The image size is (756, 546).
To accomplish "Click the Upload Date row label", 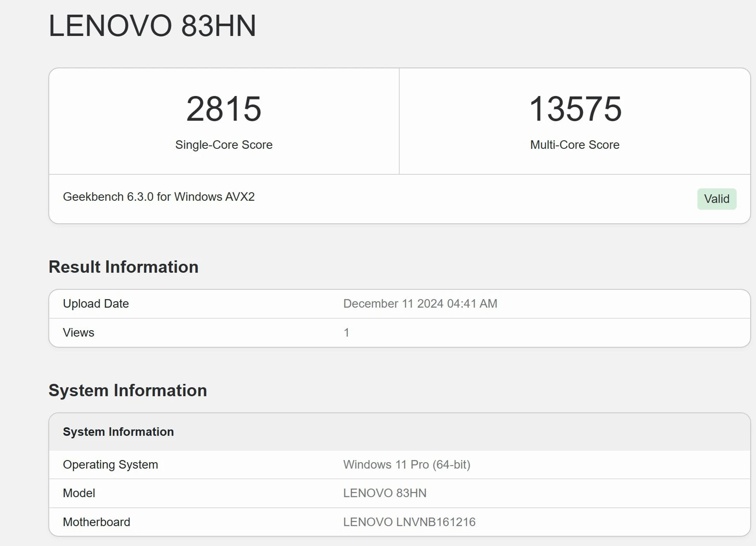I will point(96,304).
